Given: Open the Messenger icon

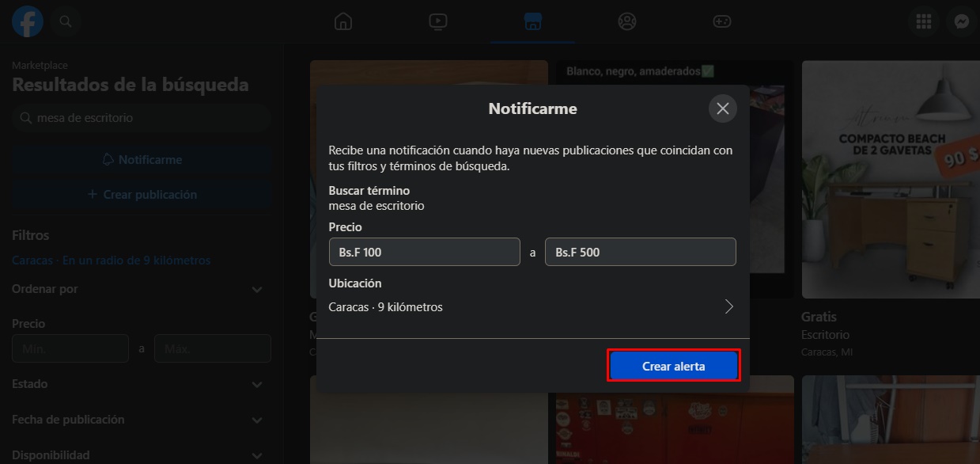Looking at the screenshot, I should point(962,21).
